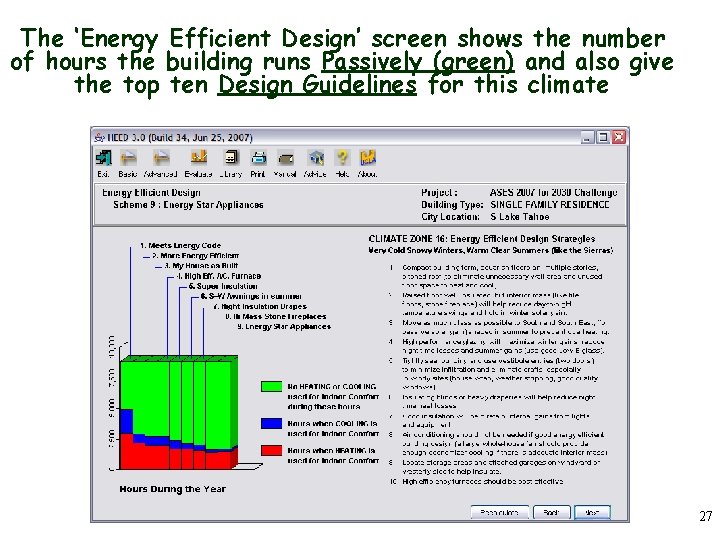The width and height of the screenshot is (720, 540).
Task: Open the About toolbar icon
Action: coord(368,158)
